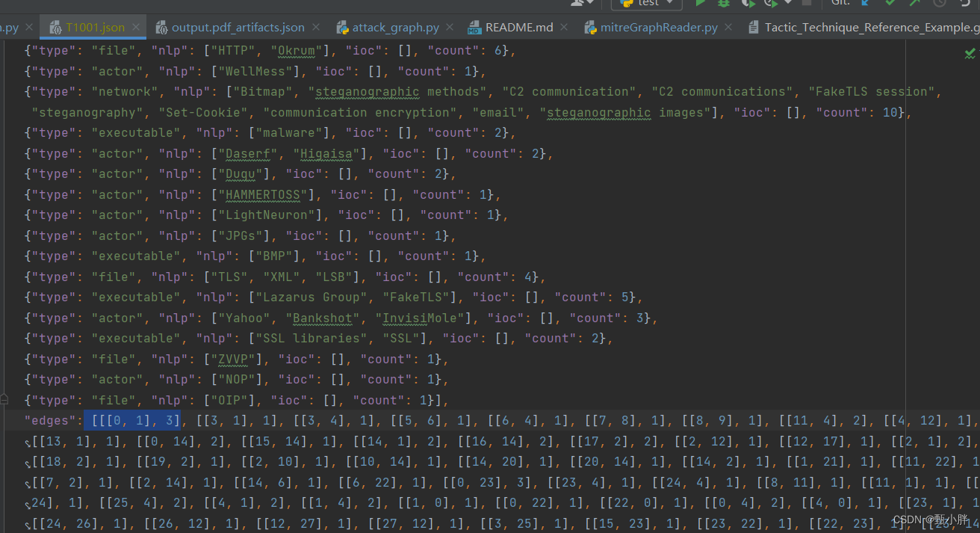
Task: Click the Python icon on mitreGraphReader.py tab
Action: click(590, 28)
